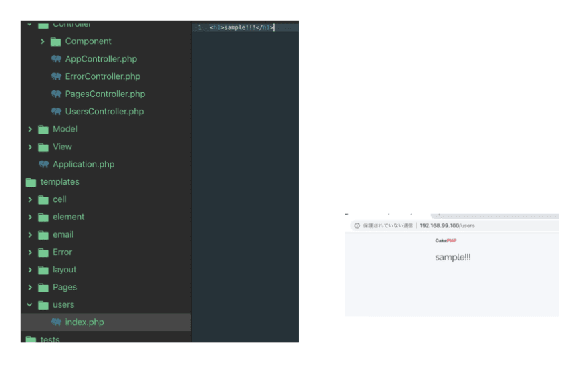Collapse the users folder chevron
Image resolution: width=588 pixels, height=372 pixels.
click(x=29, y=305)
